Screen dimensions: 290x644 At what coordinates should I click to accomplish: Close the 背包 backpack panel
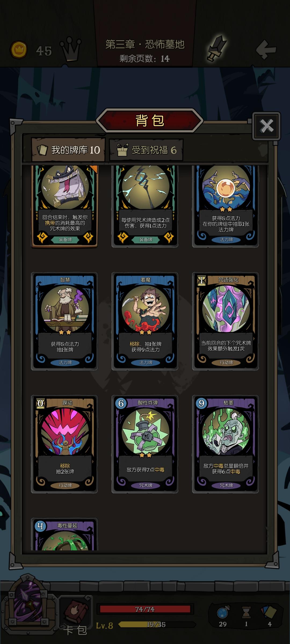tap(266, 126)
